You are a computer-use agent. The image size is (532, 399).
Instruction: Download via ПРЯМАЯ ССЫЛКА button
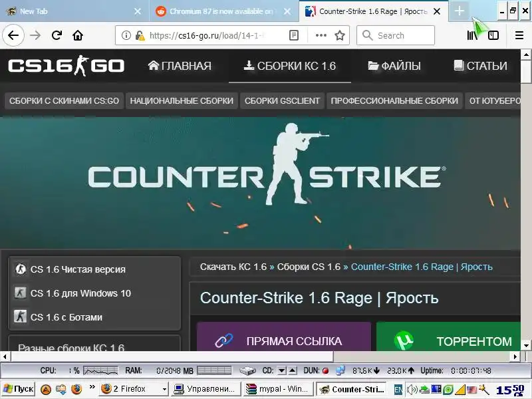click(284, 336)
